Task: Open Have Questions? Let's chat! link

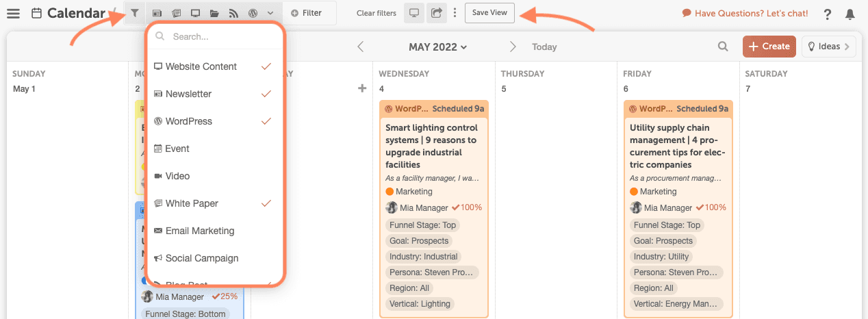Action: pos(745,13)
